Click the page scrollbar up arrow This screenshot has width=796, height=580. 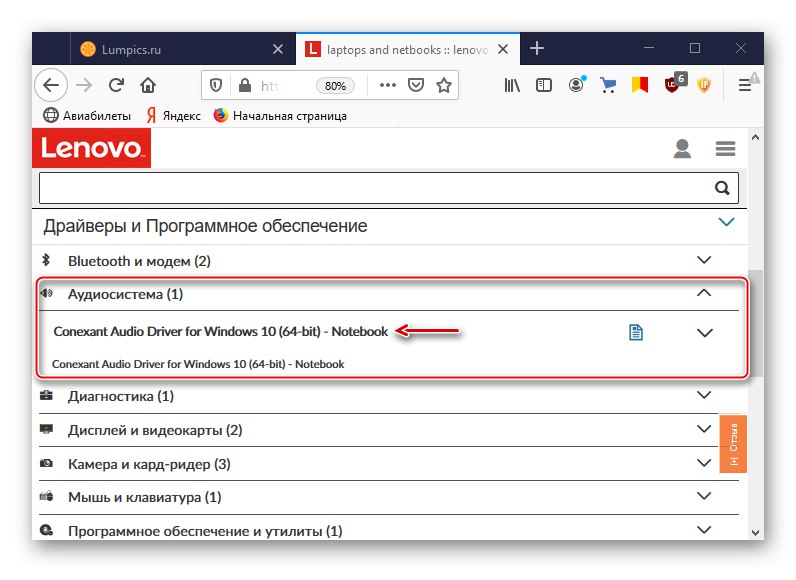[755, 137]
